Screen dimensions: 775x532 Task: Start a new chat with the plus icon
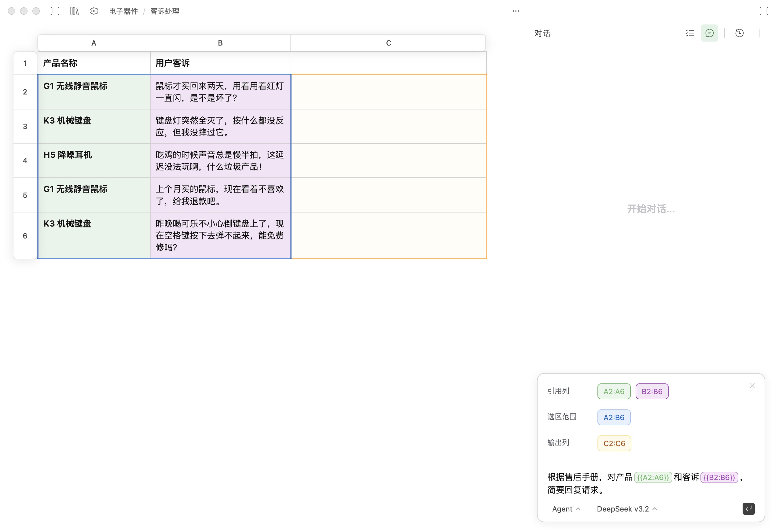click(759, 33)
